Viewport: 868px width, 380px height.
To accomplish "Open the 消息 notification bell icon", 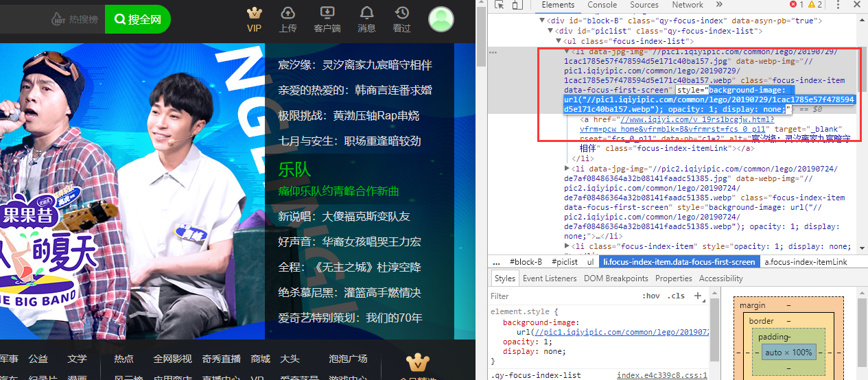I will (x=367, y=13).
